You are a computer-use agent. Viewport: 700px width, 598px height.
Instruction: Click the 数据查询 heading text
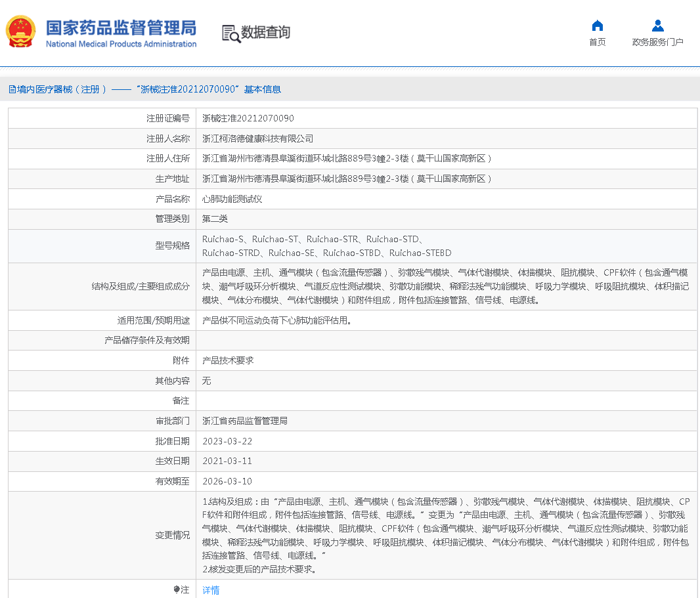click(x=265, y=32)
